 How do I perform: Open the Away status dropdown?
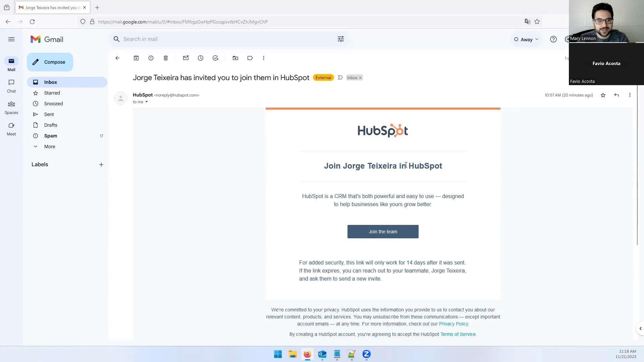click(526, 39)
